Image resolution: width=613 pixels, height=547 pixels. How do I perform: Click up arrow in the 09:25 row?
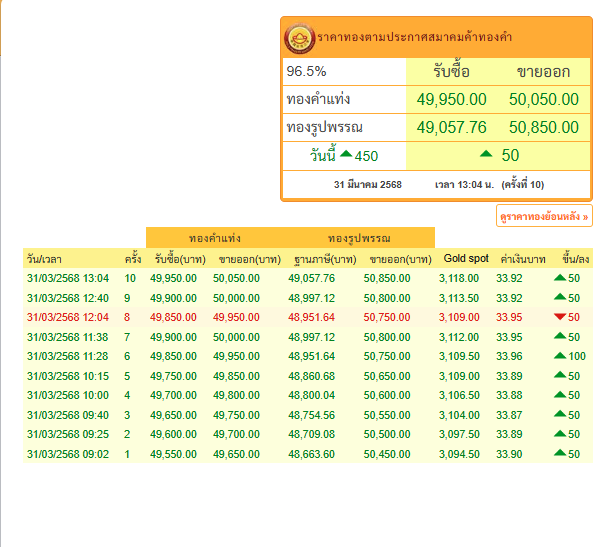pyautogui.click(x=560, y=433)
